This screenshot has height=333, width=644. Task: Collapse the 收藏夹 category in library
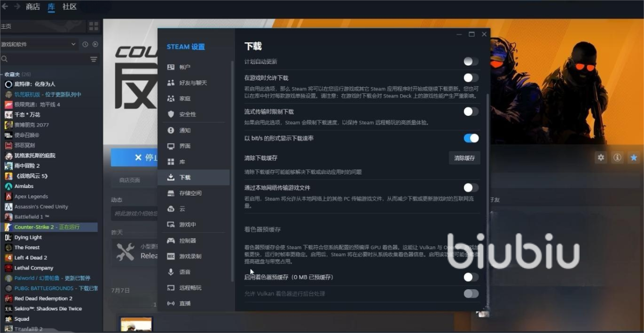[3, 74]
